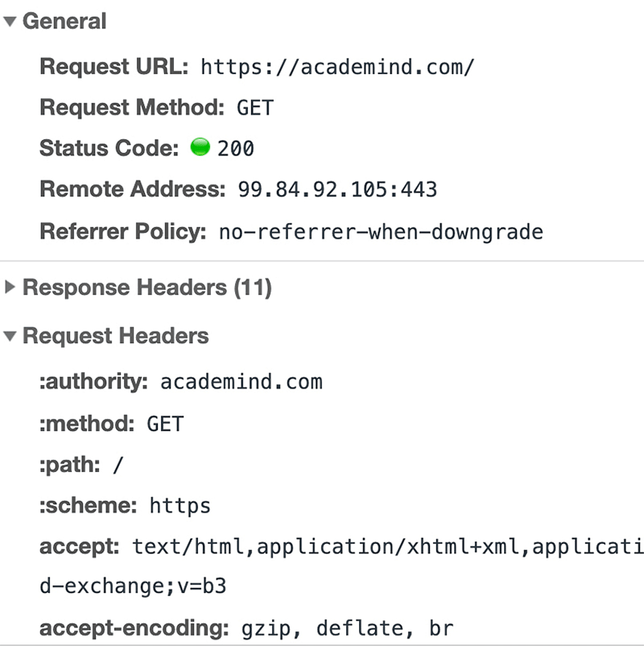Select the :scheme https value
644x646 pixels.
(180, 505)
